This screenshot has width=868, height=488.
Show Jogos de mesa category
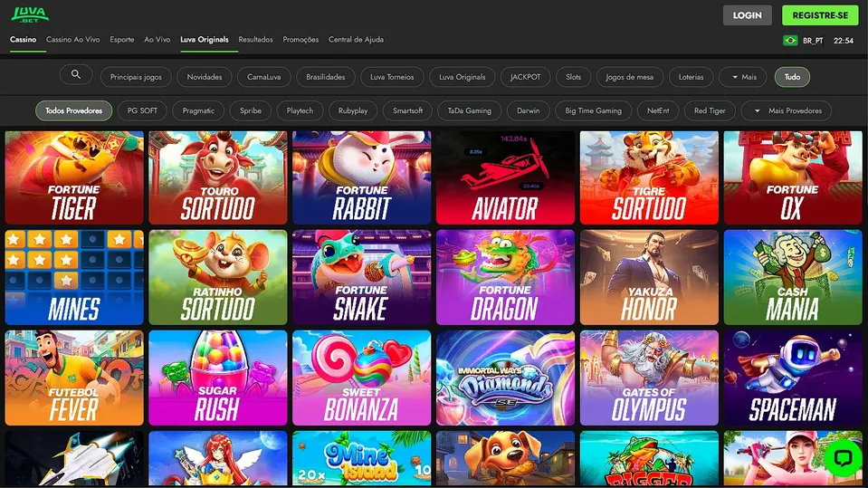(x=629, y=77)
